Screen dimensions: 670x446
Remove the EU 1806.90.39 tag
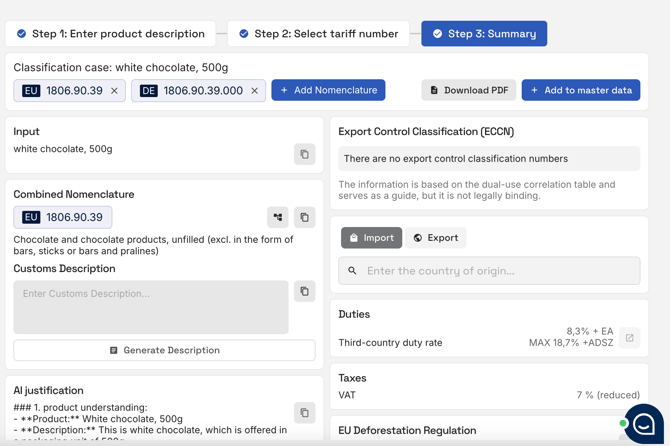tap(114, 91)
